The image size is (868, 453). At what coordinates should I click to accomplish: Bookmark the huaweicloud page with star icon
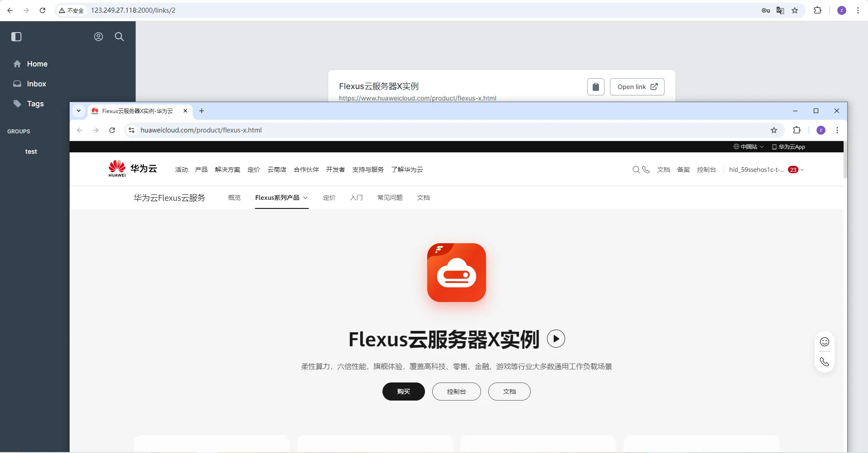[774, 130]
